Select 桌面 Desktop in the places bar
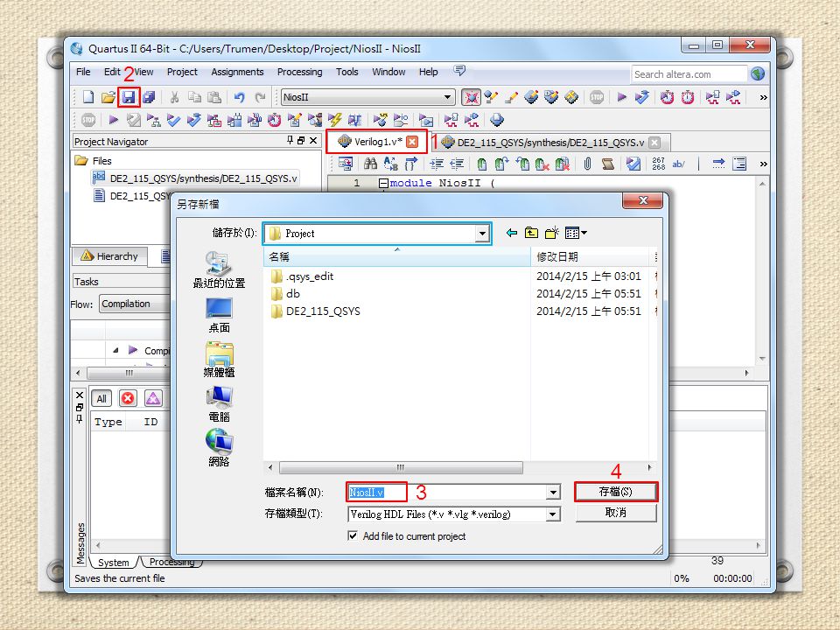This screenshot has height=630, width=840. coord(219,314)
